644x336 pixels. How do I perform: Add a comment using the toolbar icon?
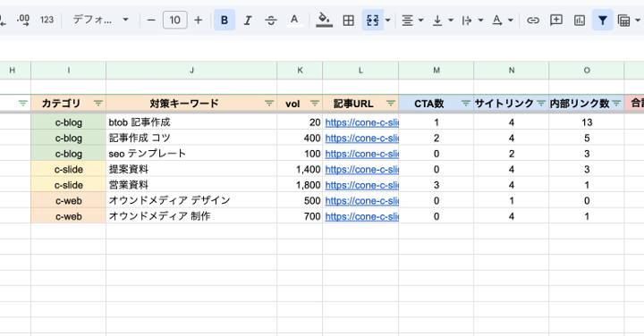[556, 20]
